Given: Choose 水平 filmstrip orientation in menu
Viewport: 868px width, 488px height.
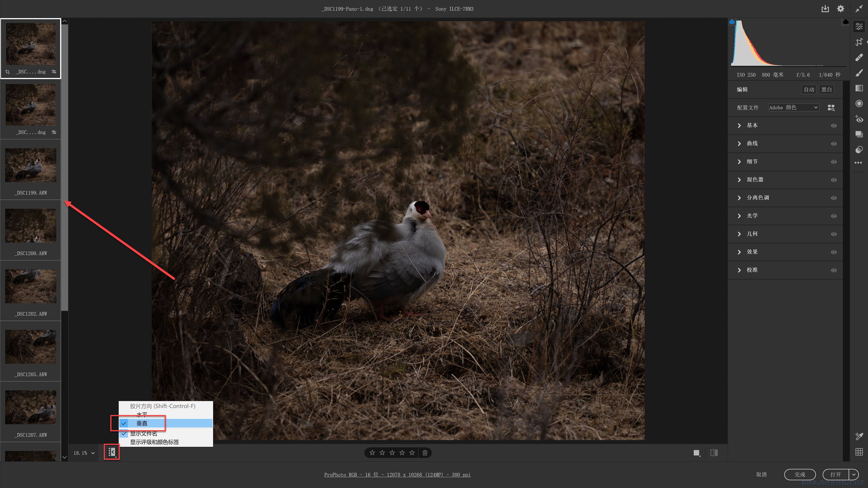Looking at the screenshot, I should click(x=142, y=414).
